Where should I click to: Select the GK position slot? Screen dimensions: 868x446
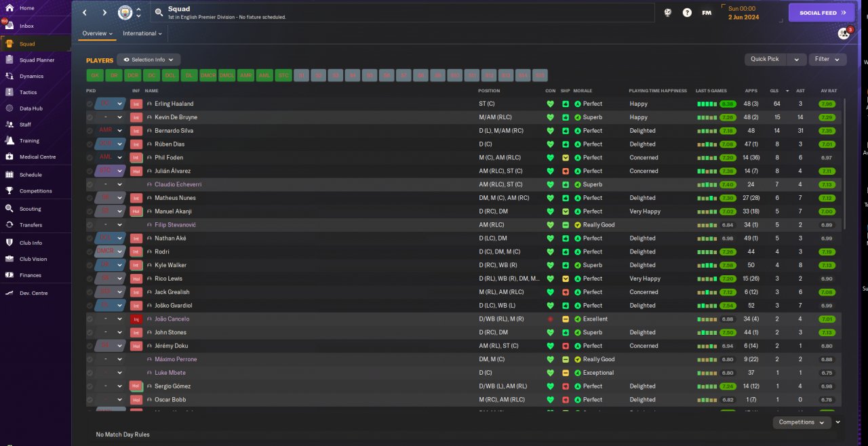tap(95, 75)
